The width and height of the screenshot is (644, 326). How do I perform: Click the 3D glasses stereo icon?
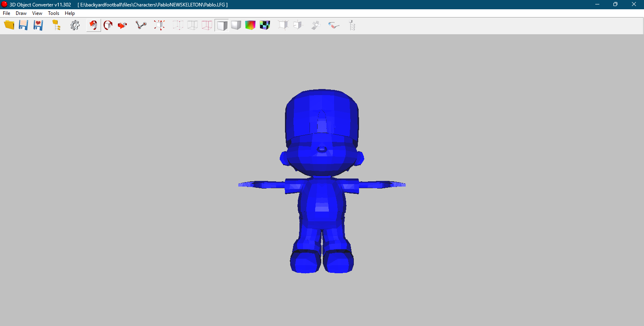pyautogui.click(x=334, y=25)
